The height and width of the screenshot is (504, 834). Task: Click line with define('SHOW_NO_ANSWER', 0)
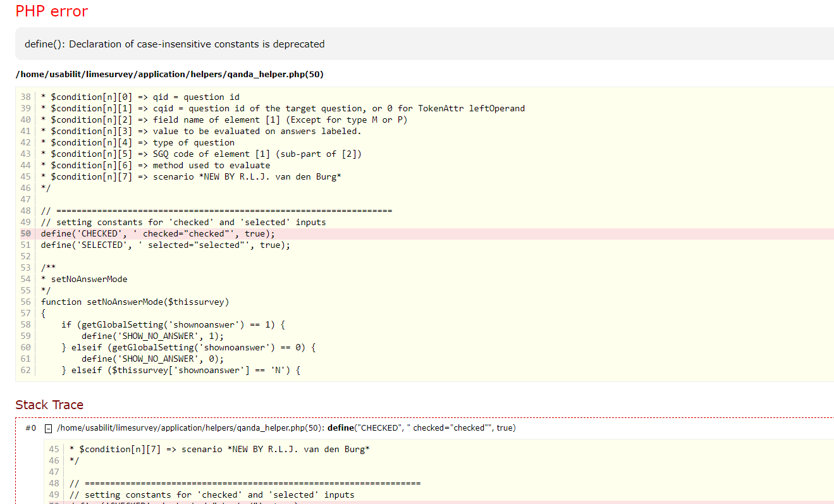point(152,359)
